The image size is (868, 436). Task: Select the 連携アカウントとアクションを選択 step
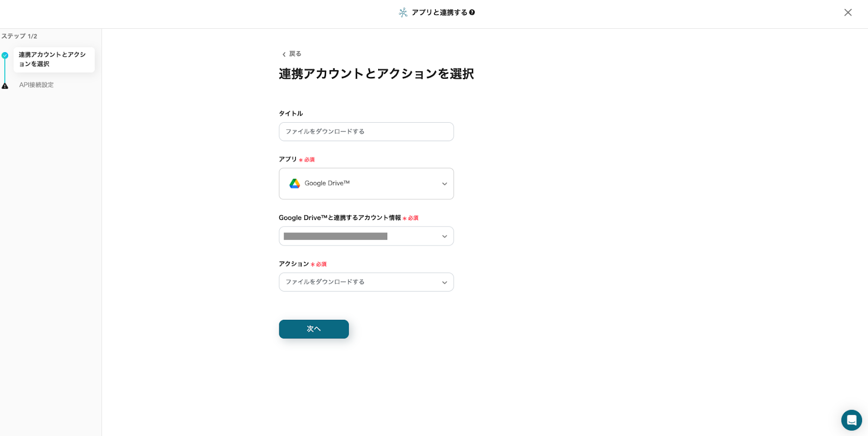(54, 59)
